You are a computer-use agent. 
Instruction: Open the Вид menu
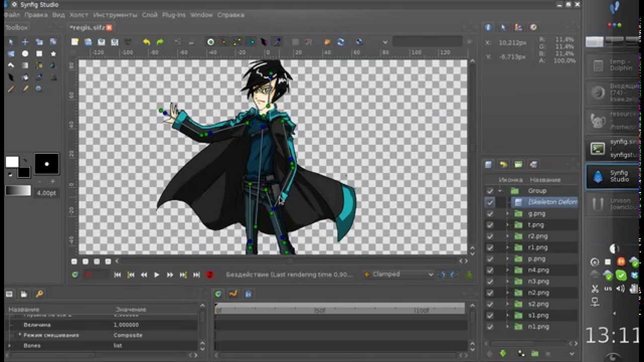pyautogui.click(x=58, y=15)
